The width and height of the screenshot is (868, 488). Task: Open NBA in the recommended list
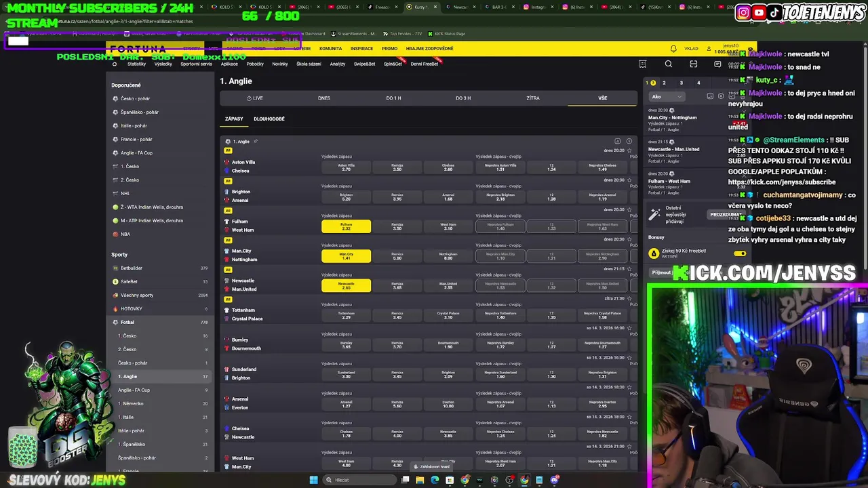(125, 234)
